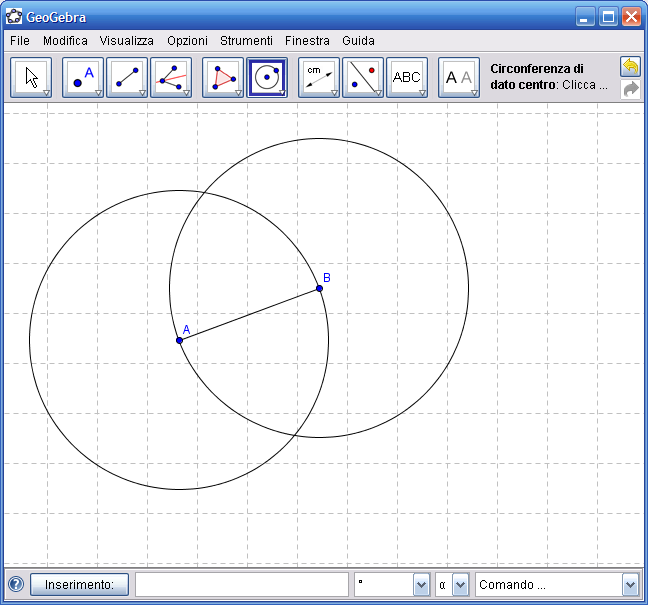
Task: Open the Modifica menu
Action: (x=65, y=40)
